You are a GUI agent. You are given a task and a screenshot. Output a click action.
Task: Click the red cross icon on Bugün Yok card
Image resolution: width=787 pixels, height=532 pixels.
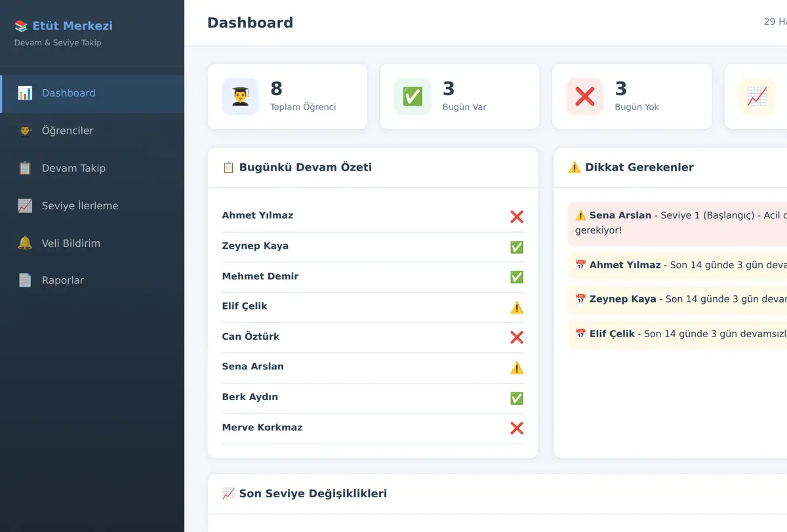coord(585,96)
